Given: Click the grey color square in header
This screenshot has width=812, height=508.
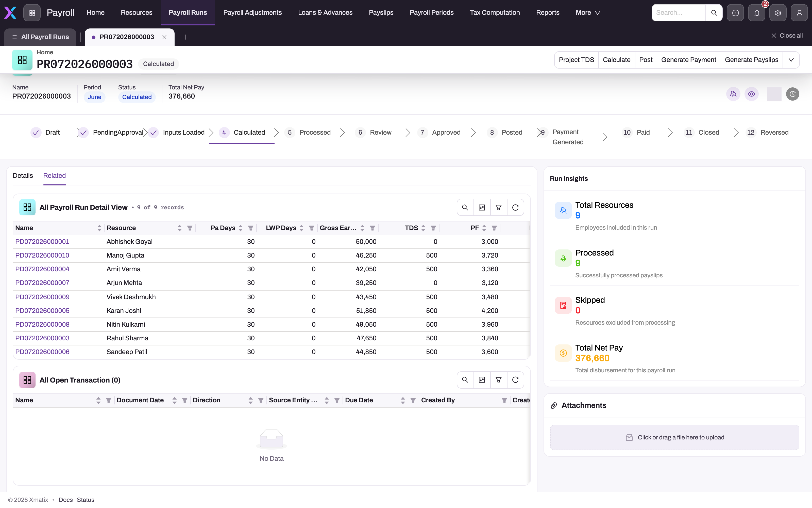Looking at the screenshot, I should tap(774, 94).
